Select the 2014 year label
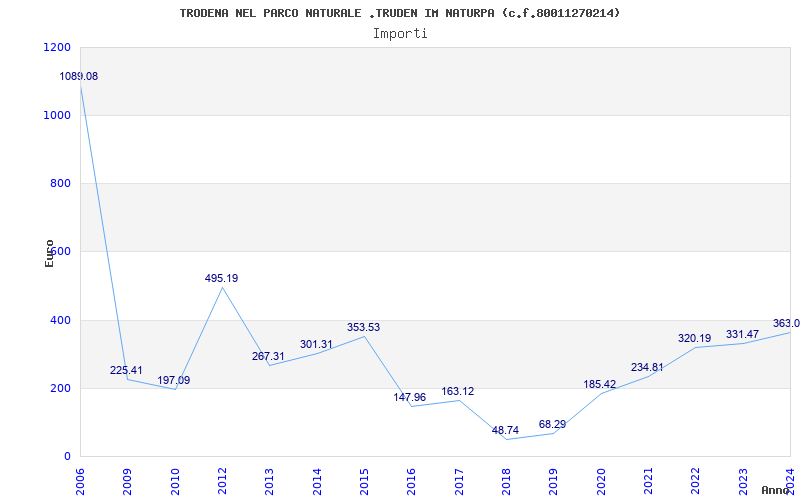The height and width of the screenshot is (500, 800). (x=317, y=482)
